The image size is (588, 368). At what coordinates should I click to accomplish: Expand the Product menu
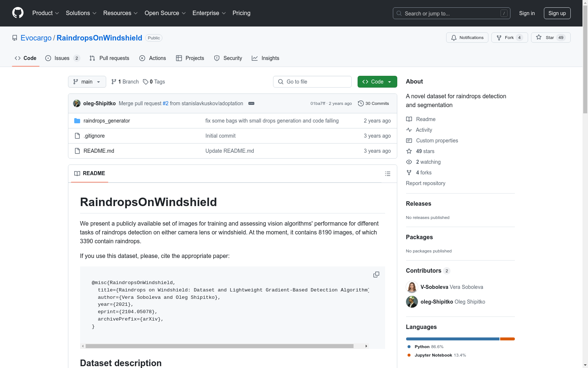(46, 13)
